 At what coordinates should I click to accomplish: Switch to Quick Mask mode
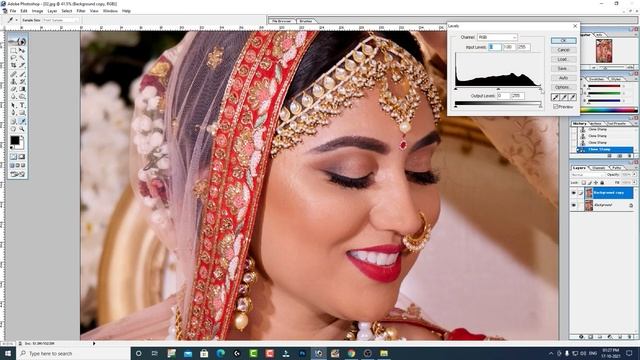click(22, 156)
